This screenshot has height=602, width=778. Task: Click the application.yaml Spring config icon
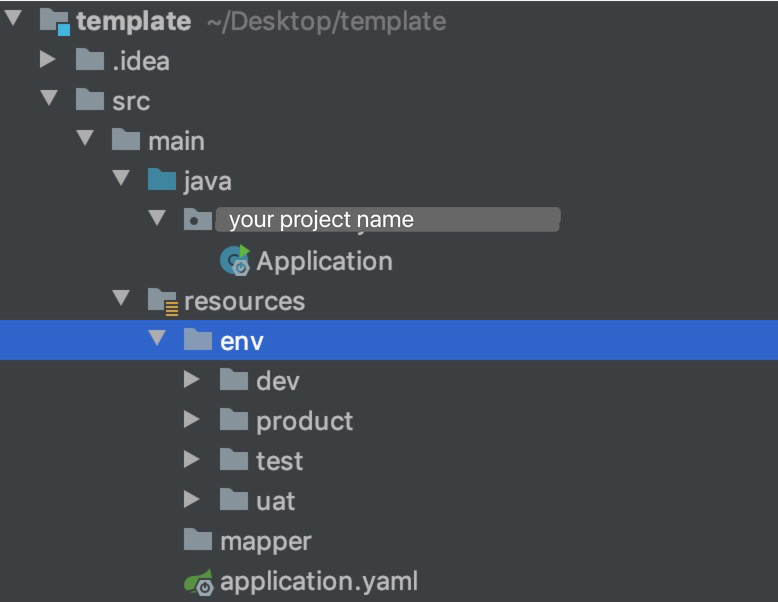click(x=198, y=582)
